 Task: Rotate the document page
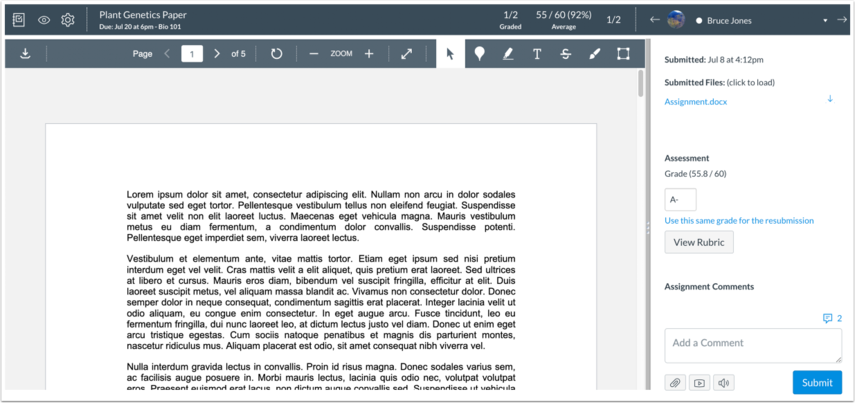[x=277, y=54]
